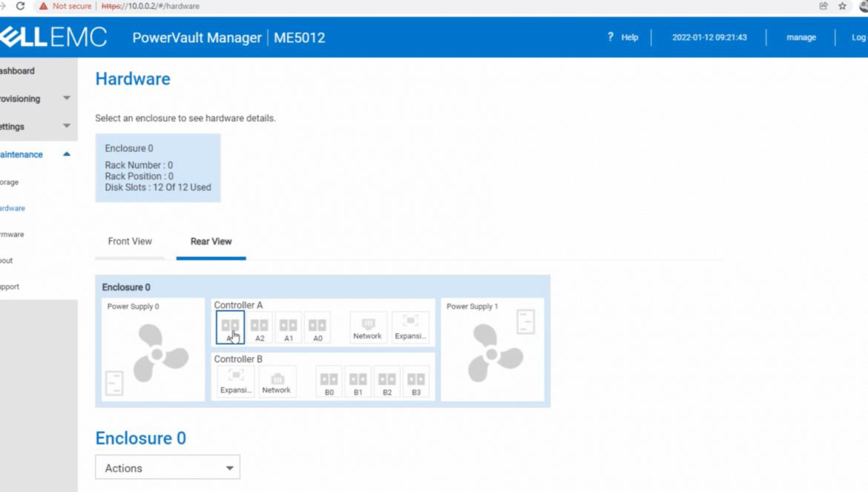
Task: Click the PowerVault Manager title text
Action: click(x=197, y=38)
